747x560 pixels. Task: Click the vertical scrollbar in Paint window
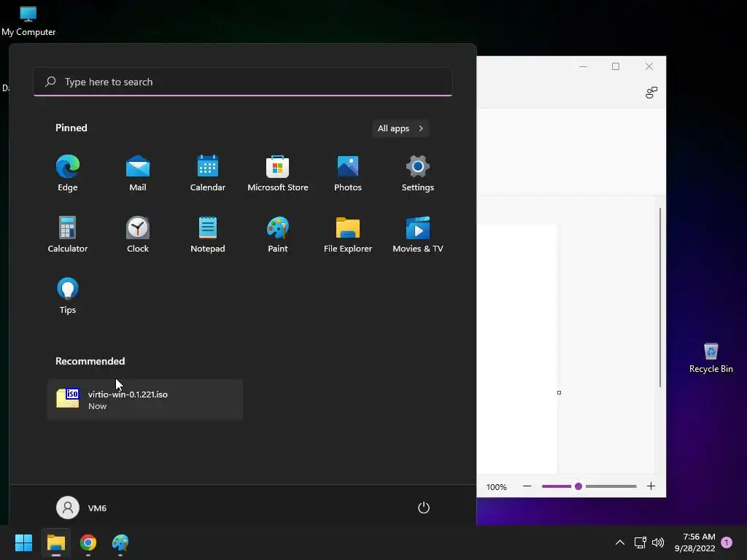(x=659, y=297)
